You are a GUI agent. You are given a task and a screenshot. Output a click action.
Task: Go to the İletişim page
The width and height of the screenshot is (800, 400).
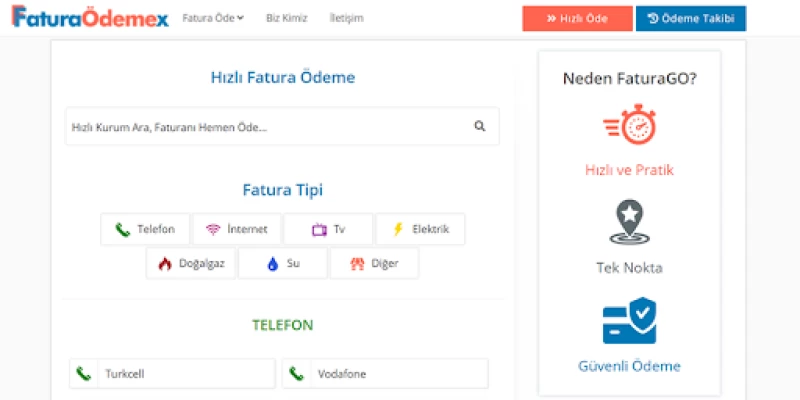tap(347, 18)
